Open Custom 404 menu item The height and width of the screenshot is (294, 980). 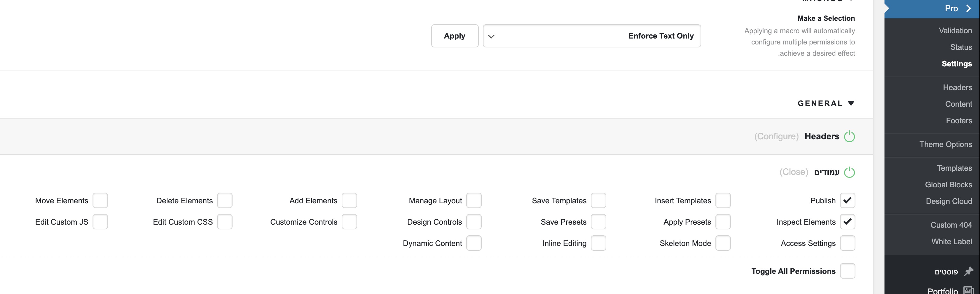951,225
